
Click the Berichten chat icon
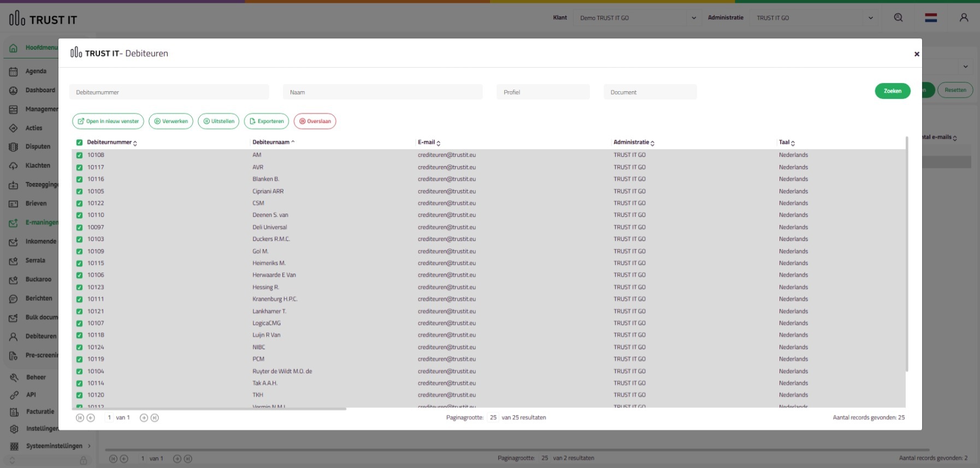pyautogui.click(x=14, y=299)
